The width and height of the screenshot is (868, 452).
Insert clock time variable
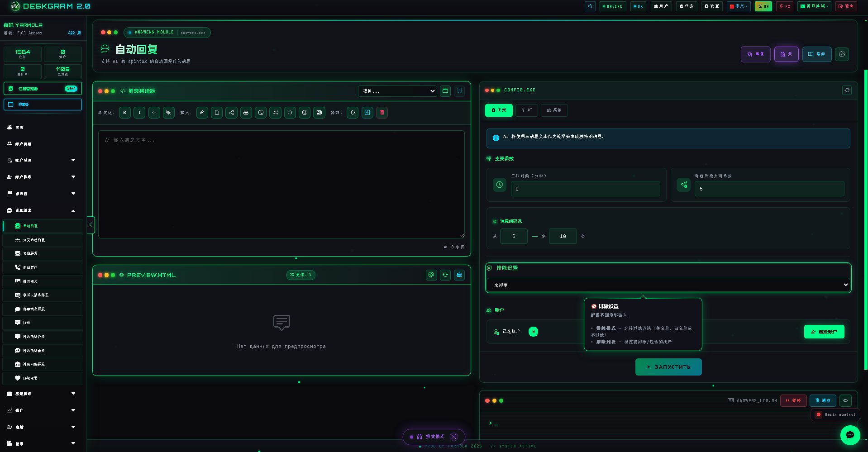pos(261,113)
